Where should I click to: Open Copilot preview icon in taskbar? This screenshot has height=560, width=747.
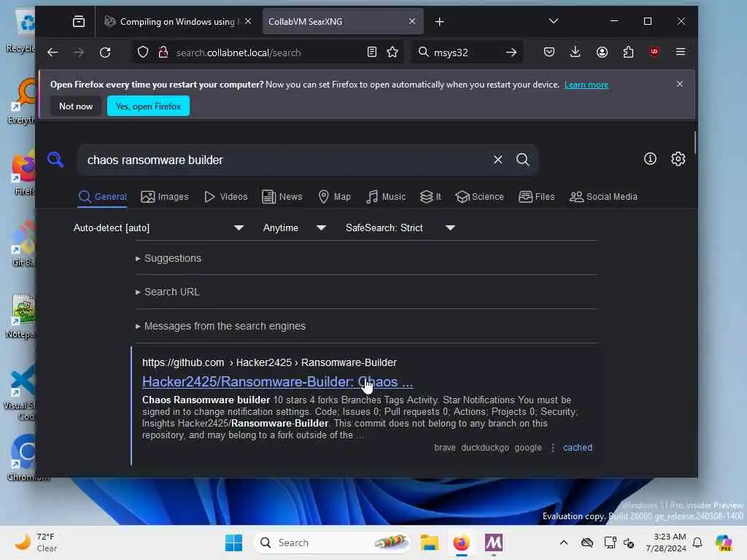click(x=724, y=542)
